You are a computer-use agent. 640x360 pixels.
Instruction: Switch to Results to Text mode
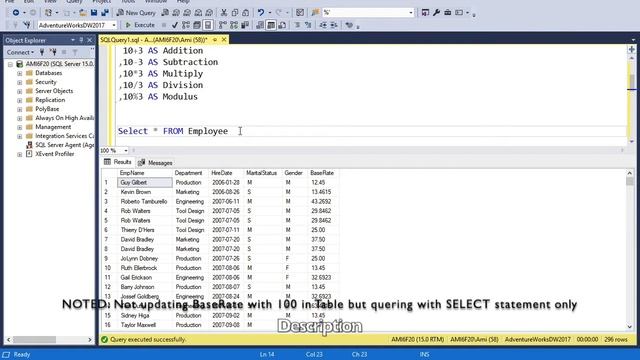tap(260, 25)
